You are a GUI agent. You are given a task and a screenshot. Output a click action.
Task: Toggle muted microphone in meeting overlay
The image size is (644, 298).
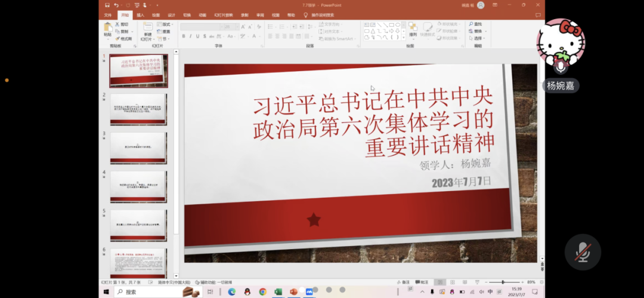583,252
